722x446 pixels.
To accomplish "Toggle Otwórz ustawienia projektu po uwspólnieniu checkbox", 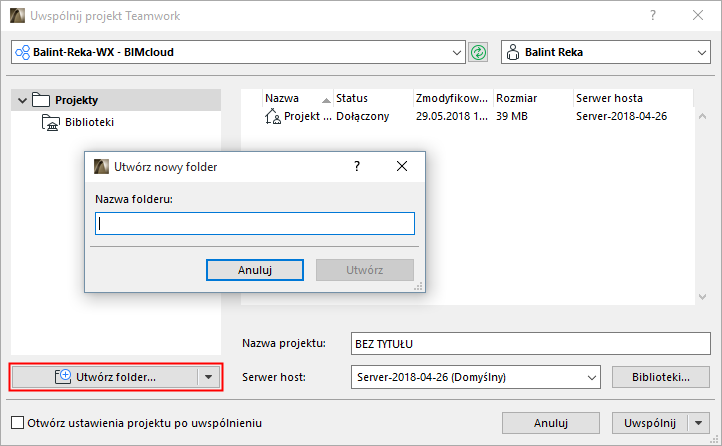I will (x=17, y=423).
